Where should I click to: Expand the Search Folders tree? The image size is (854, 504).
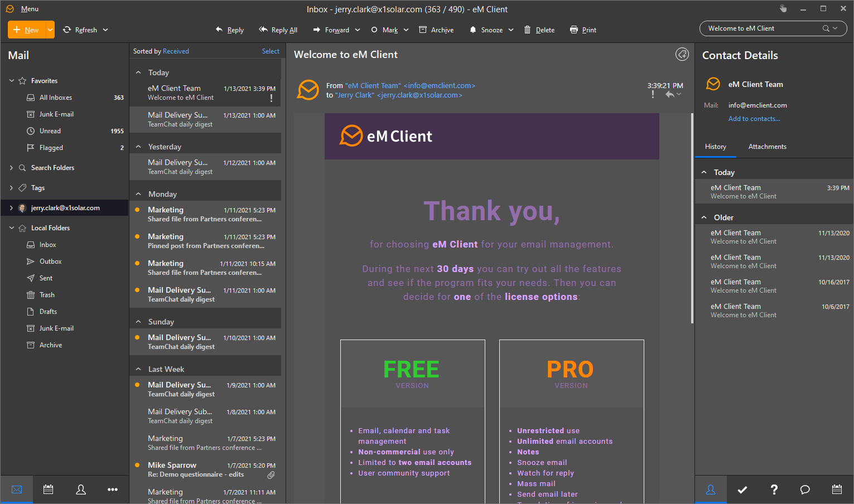coord(11,168)
